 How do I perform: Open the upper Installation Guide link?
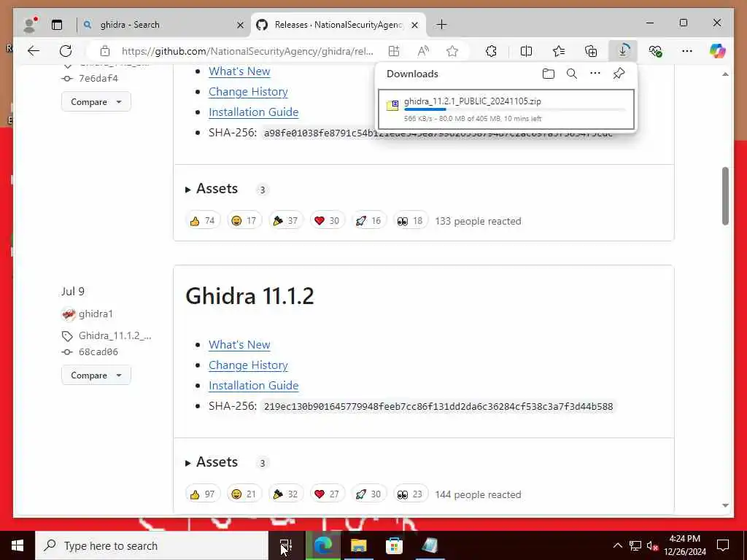[253, 112]
